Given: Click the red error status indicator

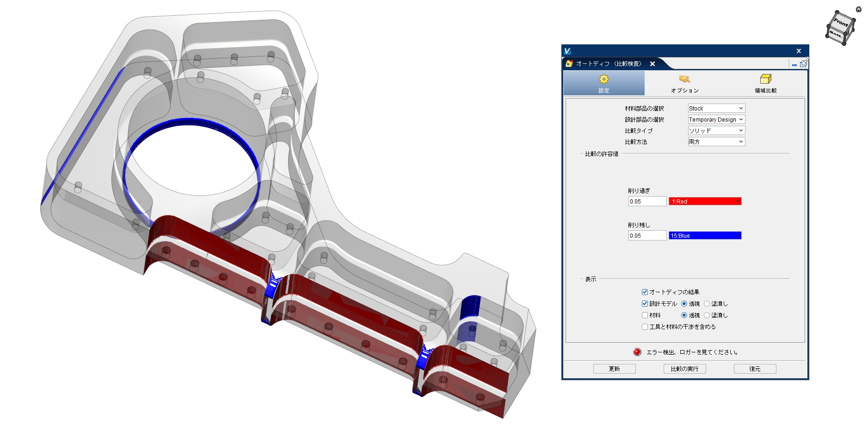Looking at the screenshot, I should (637, 352).
